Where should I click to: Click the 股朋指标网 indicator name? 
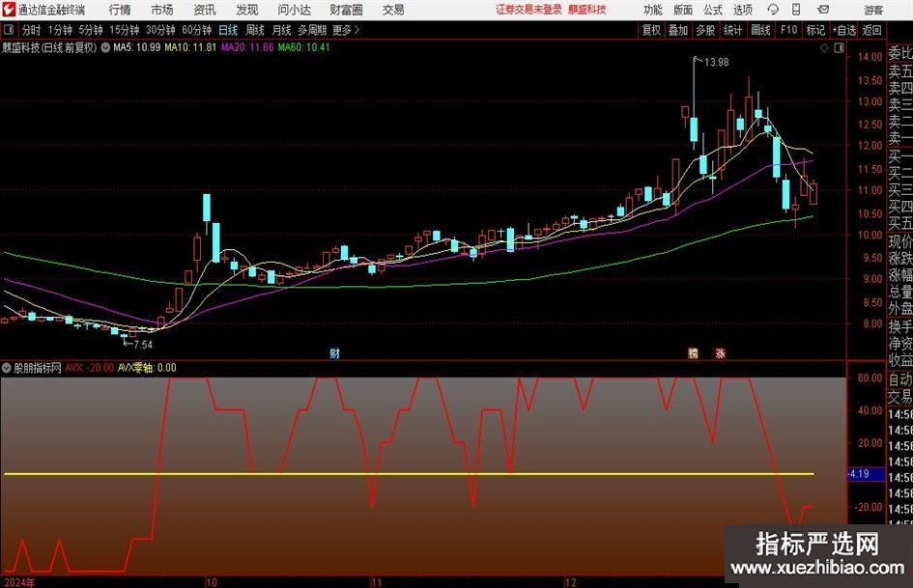[38, 368]
